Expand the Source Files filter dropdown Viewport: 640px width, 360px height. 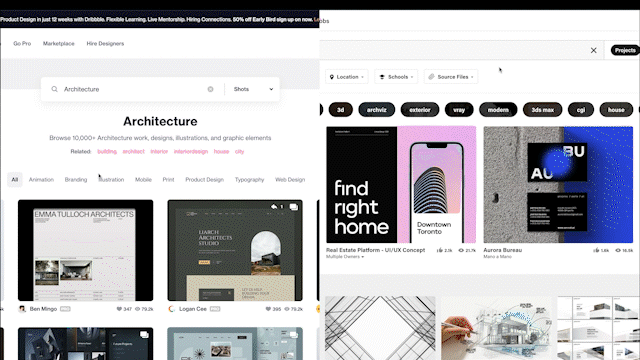pos(451,77)
